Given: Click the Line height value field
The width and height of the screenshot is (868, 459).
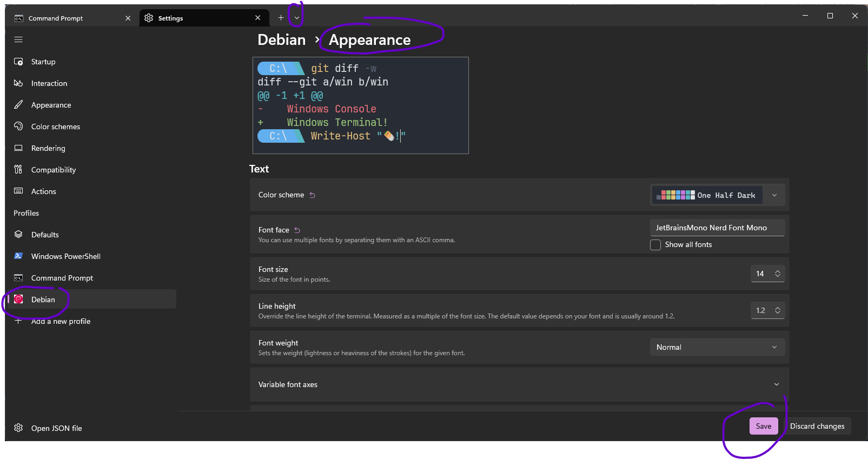Looking at the screenshot, I should pos(760,310).
